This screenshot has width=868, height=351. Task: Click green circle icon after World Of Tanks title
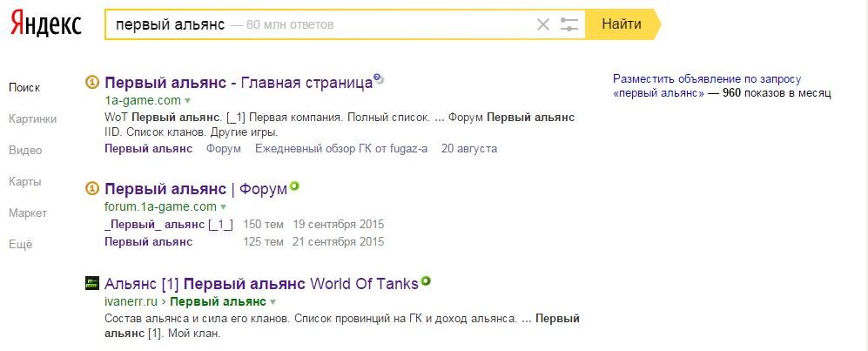(x=425, y=281)
